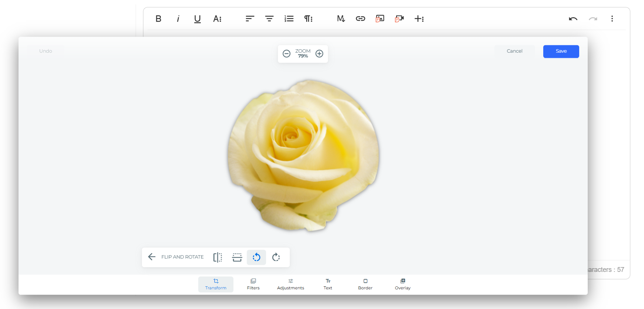The height and width of the screenshot is (309, 644).
Task: Open the Overlay tab
Action: click(x=403, y=284)
